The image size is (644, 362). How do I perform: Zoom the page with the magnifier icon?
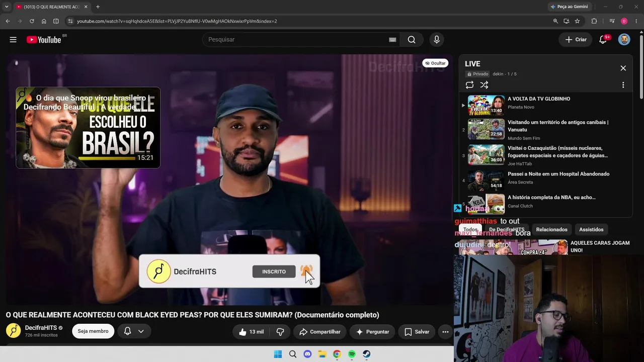click(x=555, y=21)
